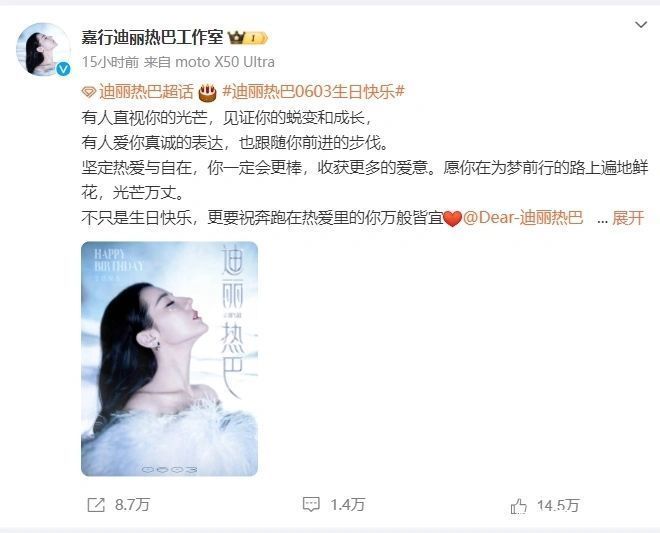Image resolution: width=660 pixels, height=533 pixels.
Task: Click the 8.7万 repost count
Action: [132, 504]
